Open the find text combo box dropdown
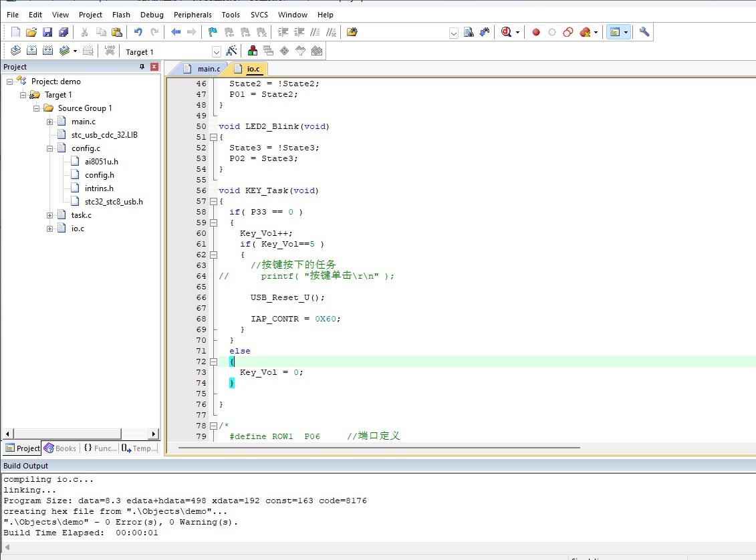This screenshot has height=560, width=756. 453,33
